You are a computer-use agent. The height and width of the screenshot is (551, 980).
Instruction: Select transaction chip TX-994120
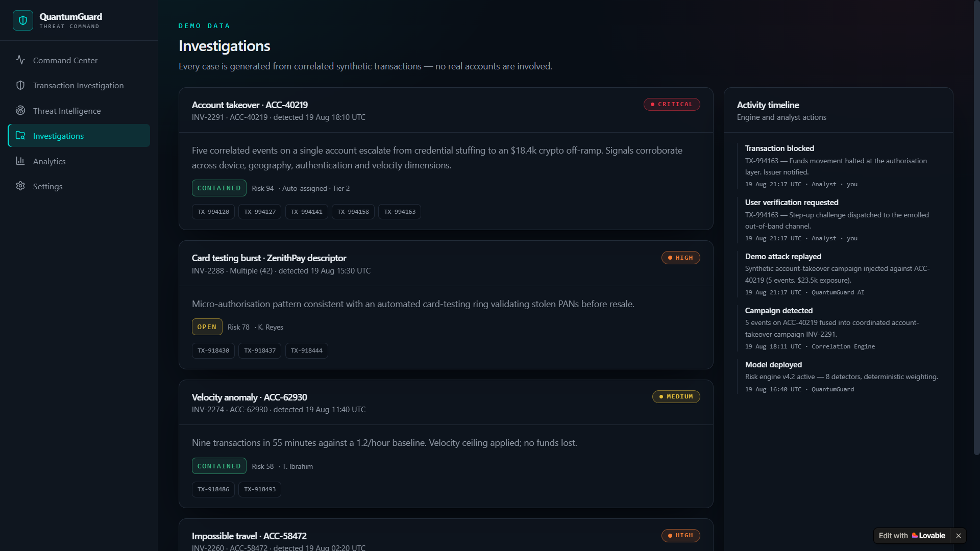213,212
